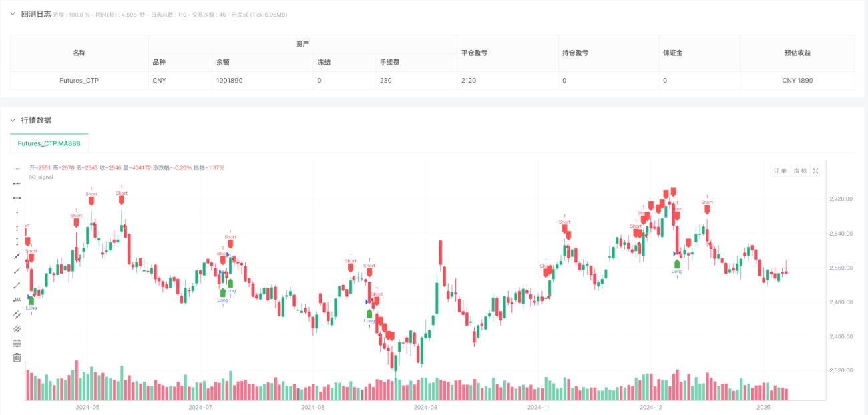
Task: Click the 订单 button on chart
Action: 780,171
